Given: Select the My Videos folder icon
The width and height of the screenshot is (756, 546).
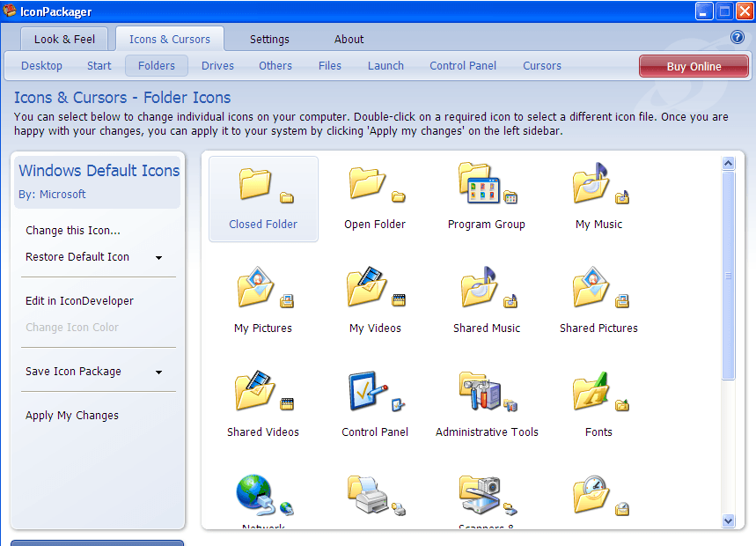Looking at the screenshot, I should click(x=375, y=295).
